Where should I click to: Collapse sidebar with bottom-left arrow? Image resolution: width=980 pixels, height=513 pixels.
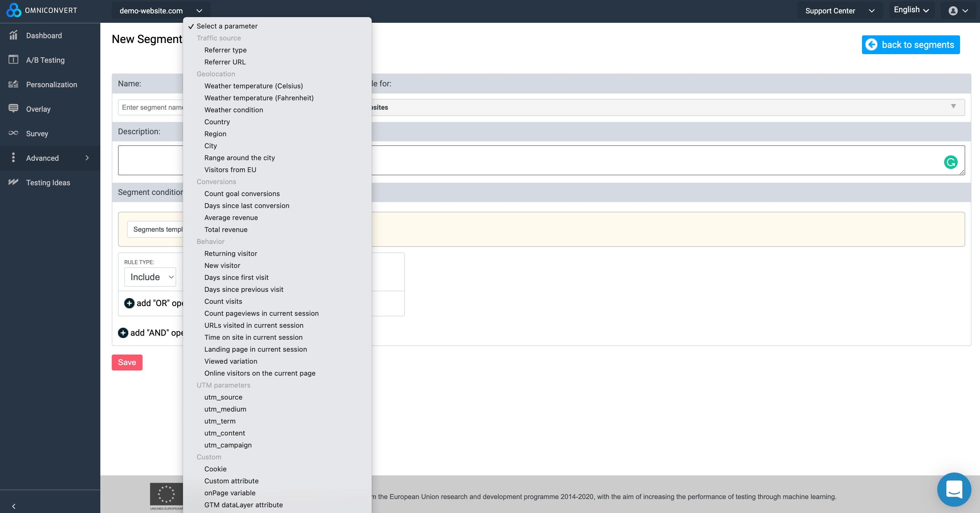(x=14, y=506)
